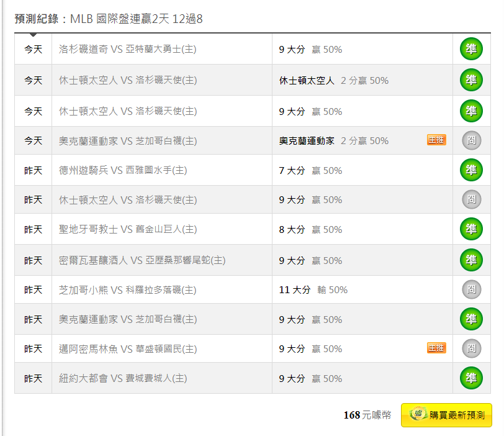Select the 芝加哥小熊 VS 科羅拉多落磯(主) matchup

click(128, 290)
